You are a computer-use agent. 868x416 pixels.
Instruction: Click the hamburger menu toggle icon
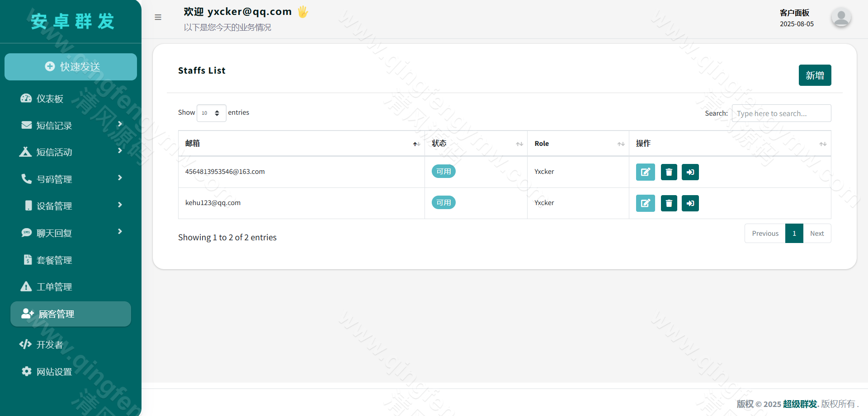click(158, 17)
